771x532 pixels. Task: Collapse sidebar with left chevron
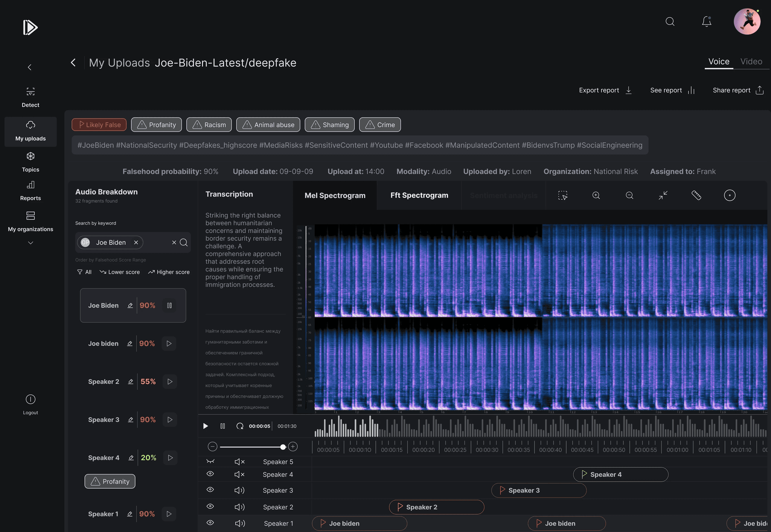[x=29, y=67]
